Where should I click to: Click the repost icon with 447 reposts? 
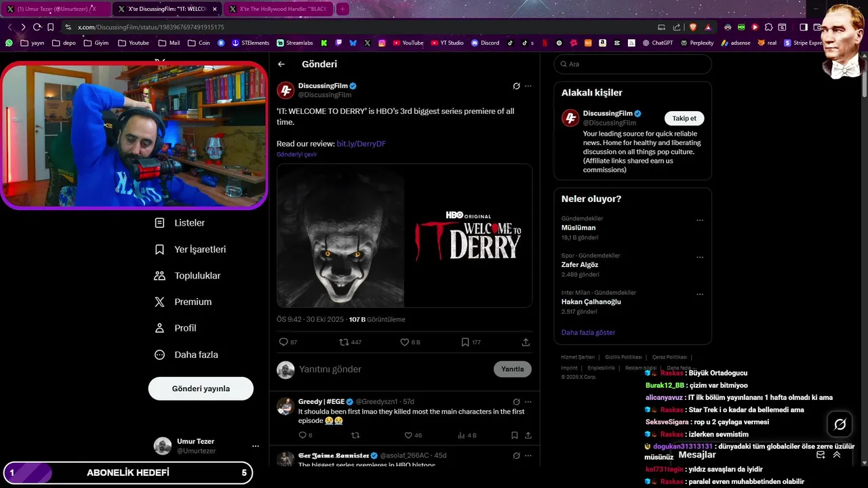[343, 342]
